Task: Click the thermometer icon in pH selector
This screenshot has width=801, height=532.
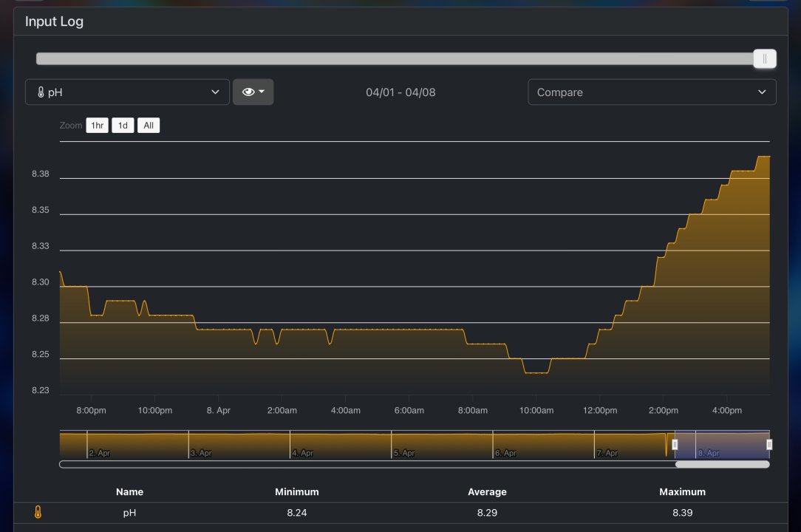Action: pos(41,92)
